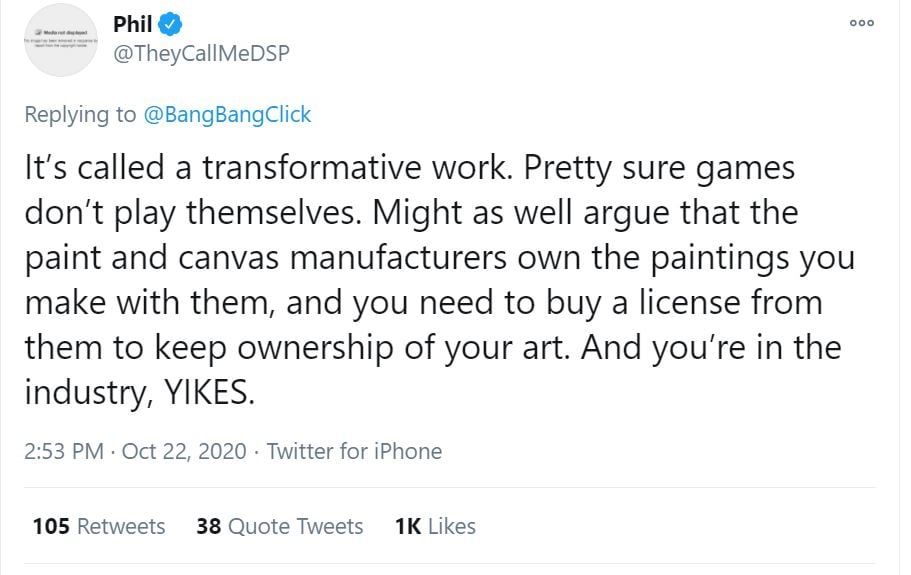The image size is (911, 575).
Task: Open the "Phil" display name profile
Action: pyautogui.click(x=133, y=23)
